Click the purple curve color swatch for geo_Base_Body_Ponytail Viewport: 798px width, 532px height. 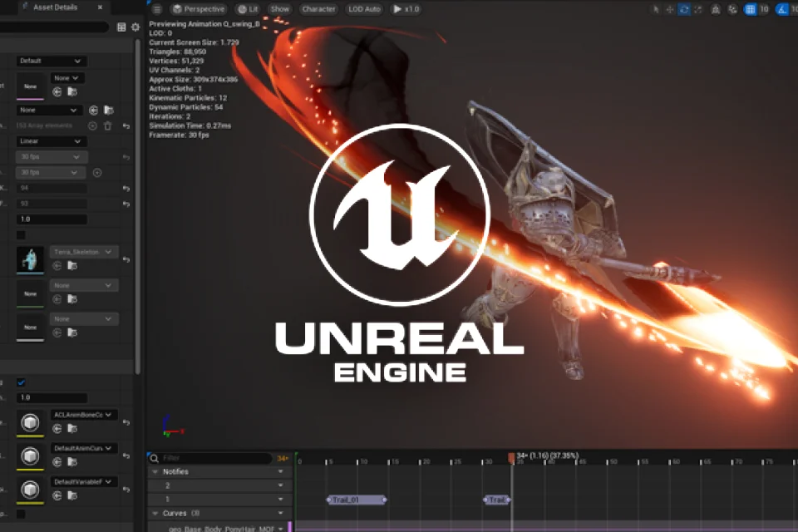click(x=290, y=527)
